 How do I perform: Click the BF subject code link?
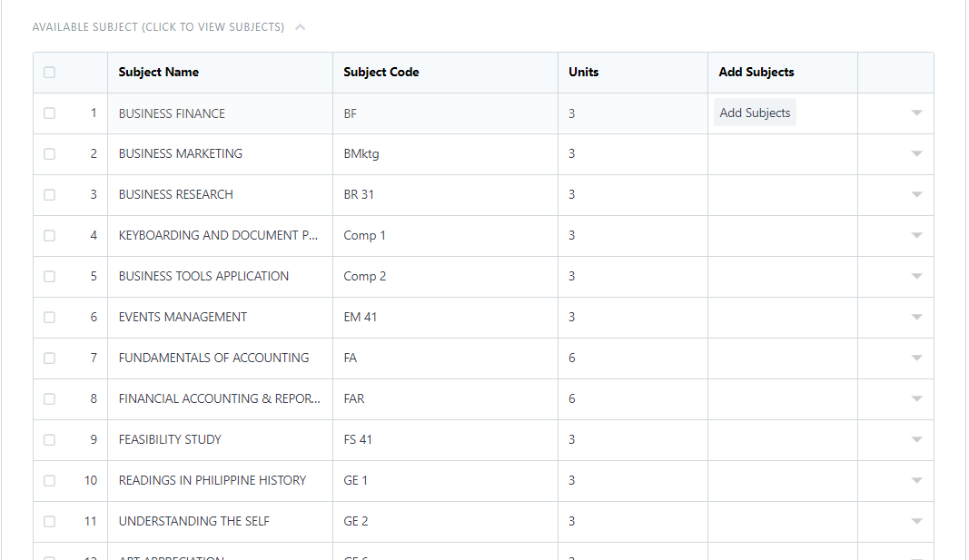point(350,113)
